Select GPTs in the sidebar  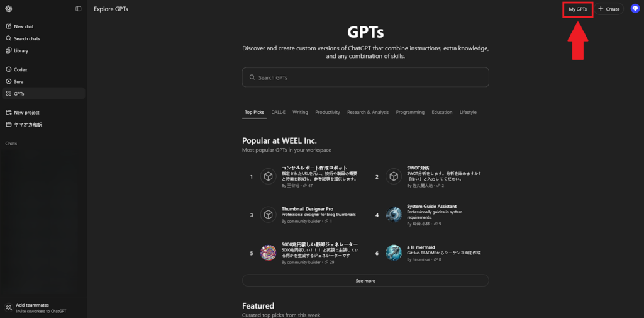pyautogui.click(x=43, y=93)
